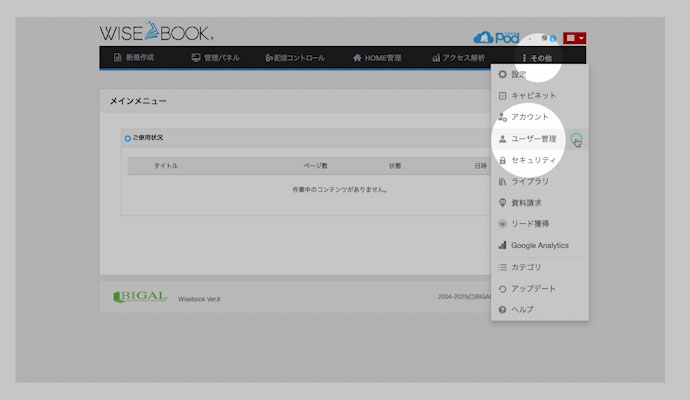Click the Pod cloud logo
The width and height of the screenshot is (690, 400).
[497, 37]
